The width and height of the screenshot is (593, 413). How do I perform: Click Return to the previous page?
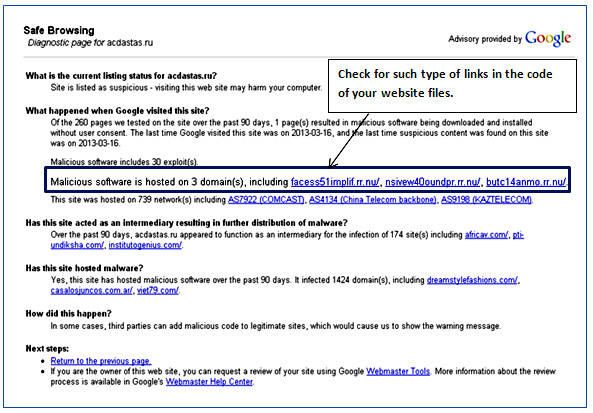point(101,361)
